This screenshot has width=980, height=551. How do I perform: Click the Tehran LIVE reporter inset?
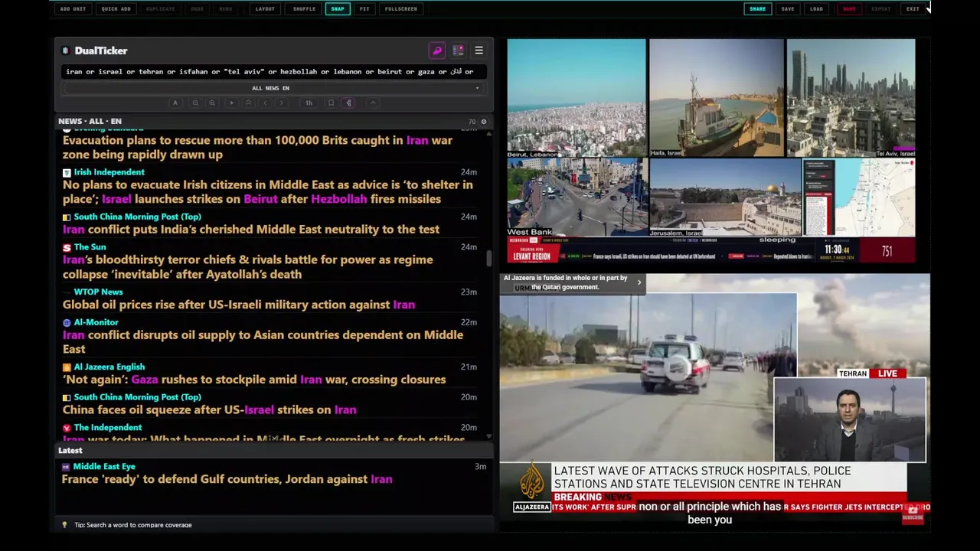click(850, 420)
